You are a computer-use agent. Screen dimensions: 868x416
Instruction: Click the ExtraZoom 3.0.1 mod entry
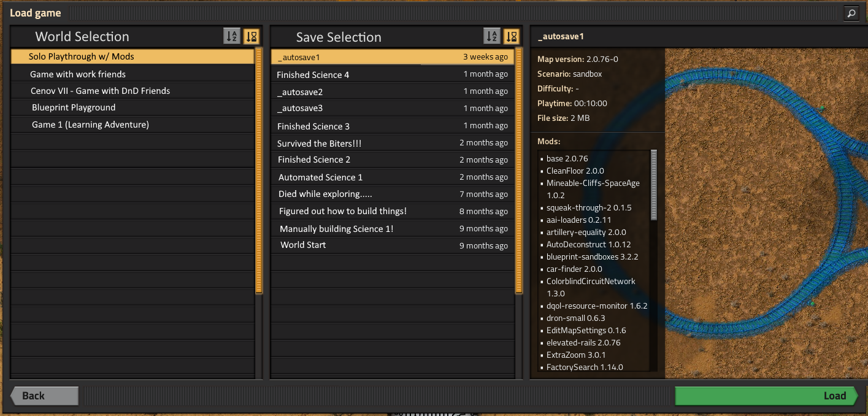(x=576, y=355)
